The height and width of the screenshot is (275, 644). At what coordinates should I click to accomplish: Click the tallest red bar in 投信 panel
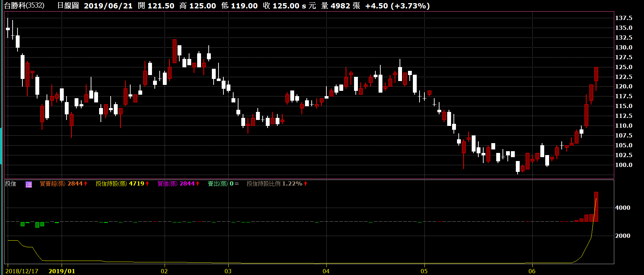pyautogui.click(x=596, y=207)
